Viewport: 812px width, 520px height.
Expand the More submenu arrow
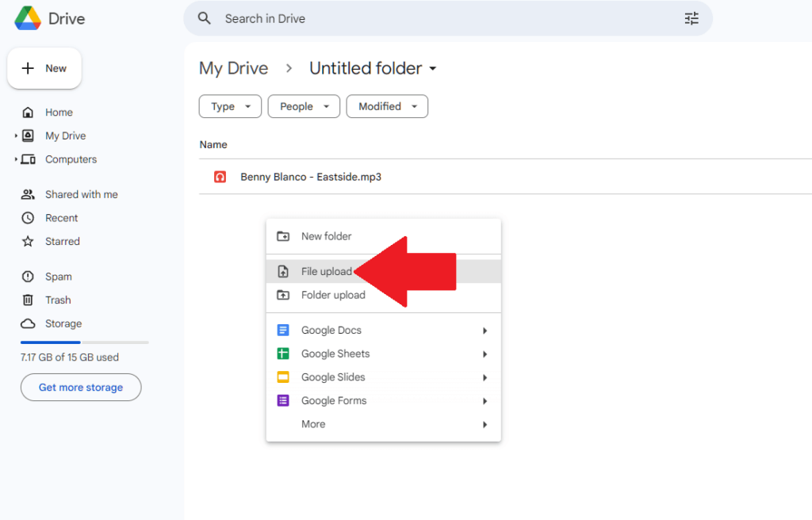(485, 425)
